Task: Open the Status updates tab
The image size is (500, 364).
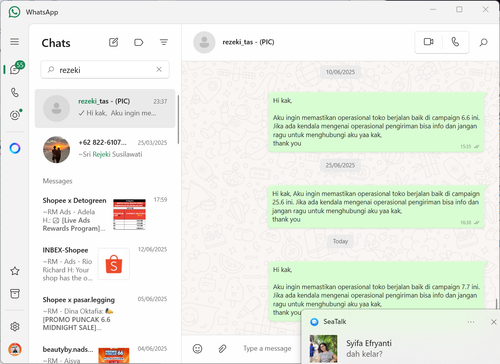Action: tap(15, 115)
